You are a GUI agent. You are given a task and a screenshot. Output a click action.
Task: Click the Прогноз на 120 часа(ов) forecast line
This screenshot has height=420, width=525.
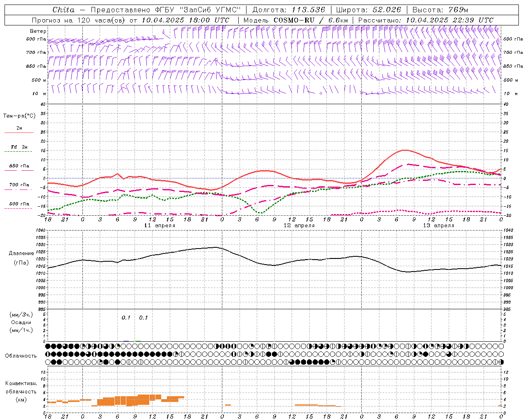pyautogui.click(x=130, y=20)
